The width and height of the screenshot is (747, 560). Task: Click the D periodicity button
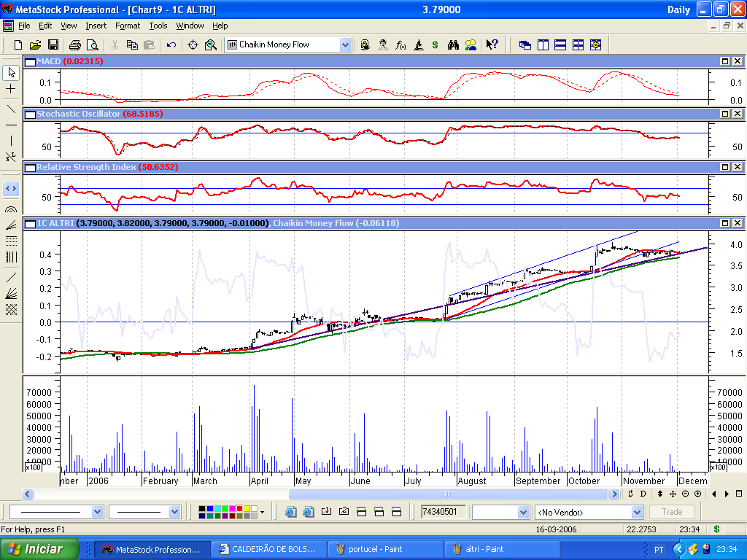643,494
